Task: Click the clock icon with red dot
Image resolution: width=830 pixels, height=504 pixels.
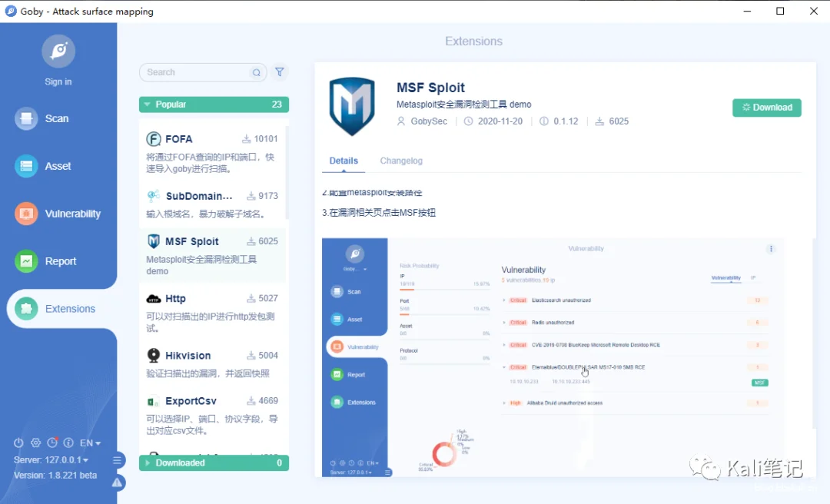Action: point(52,443)
